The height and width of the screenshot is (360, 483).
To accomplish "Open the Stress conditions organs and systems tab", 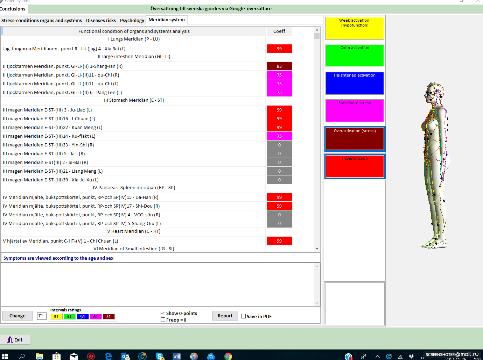I will point(42,20).
